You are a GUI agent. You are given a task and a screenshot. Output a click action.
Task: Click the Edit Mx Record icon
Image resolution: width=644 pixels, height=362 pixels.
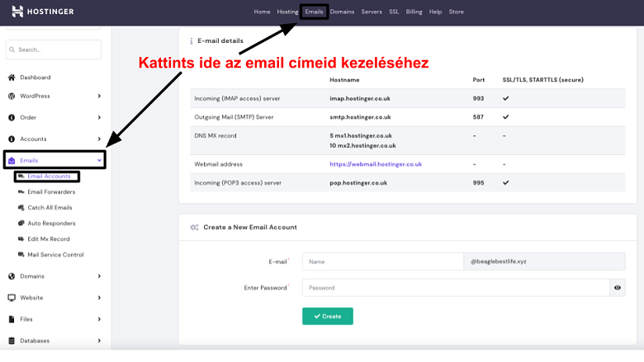(x=21, y=239)
